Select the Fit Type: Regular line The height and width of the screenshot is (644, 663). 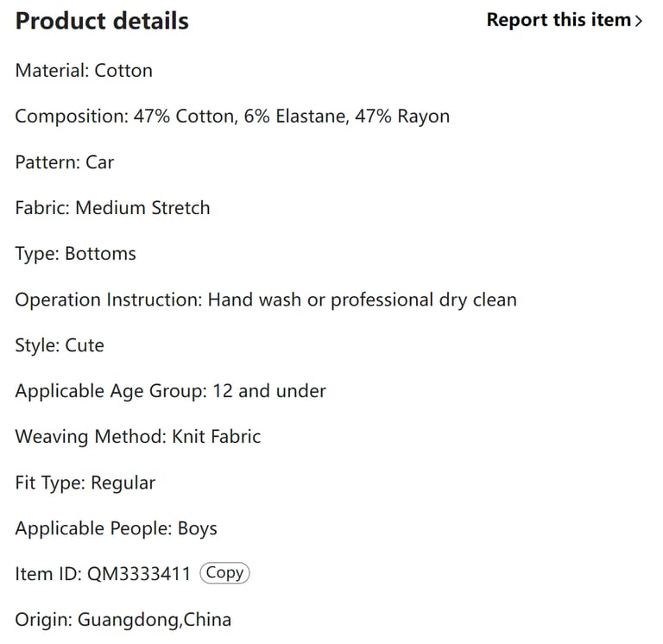tap(85, 483)
